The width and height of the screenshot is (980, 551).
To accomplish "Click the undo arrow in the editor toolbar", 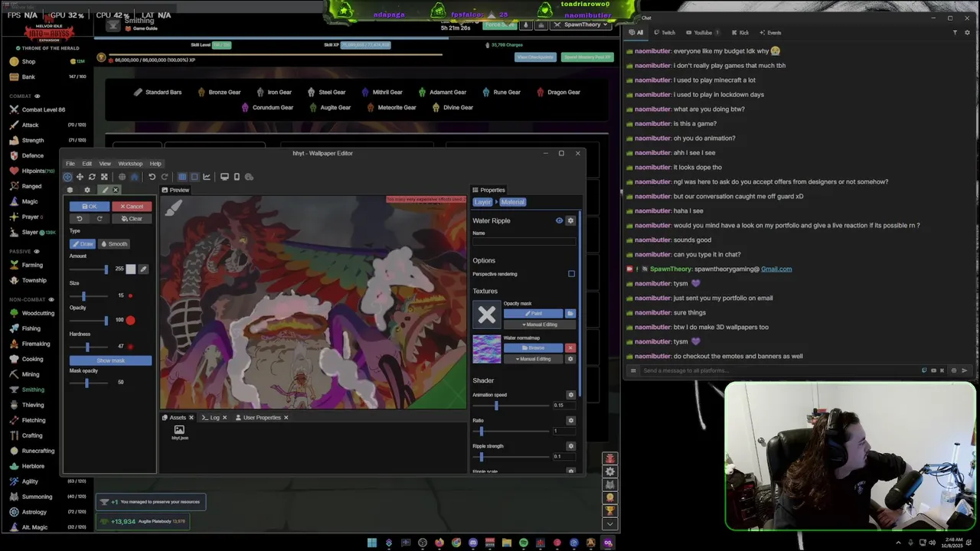I will point(152,177).
